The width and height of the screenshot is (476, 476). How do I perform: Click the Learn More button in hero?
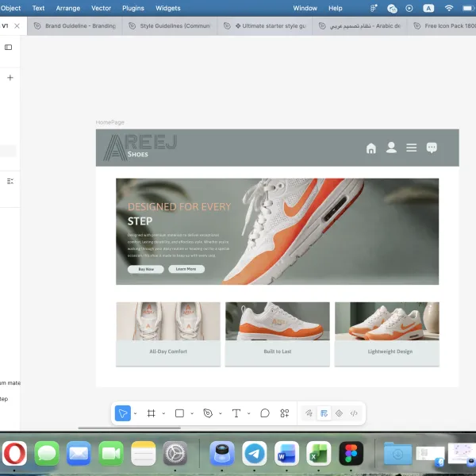pos(186,269)
